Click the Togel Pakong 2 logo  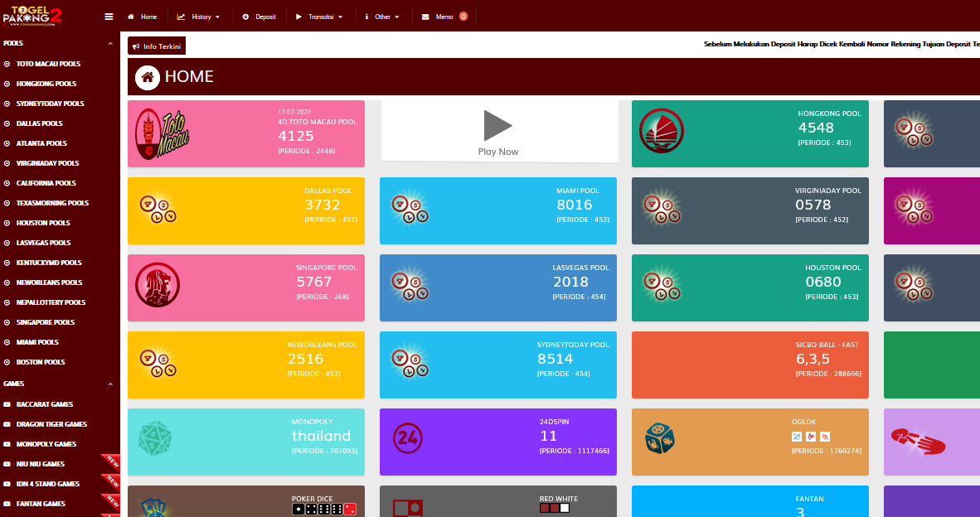(x=32, y=16)
